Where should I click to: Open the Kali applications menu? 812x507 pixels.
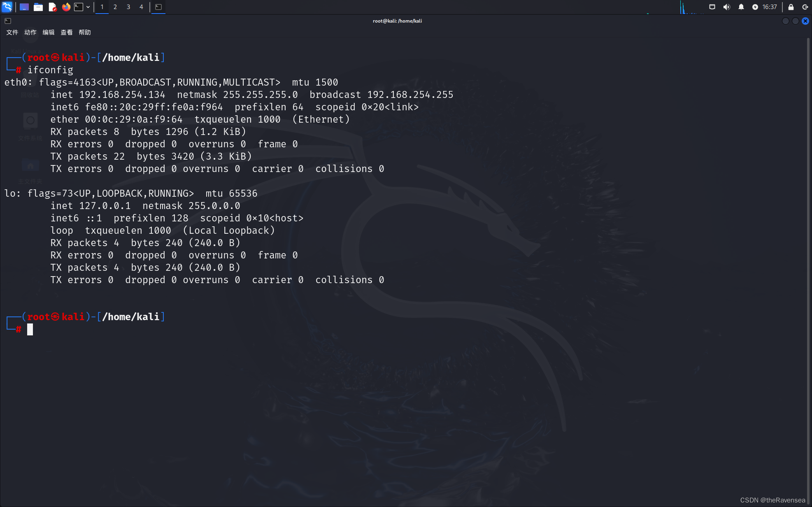[x=7, y=7]
